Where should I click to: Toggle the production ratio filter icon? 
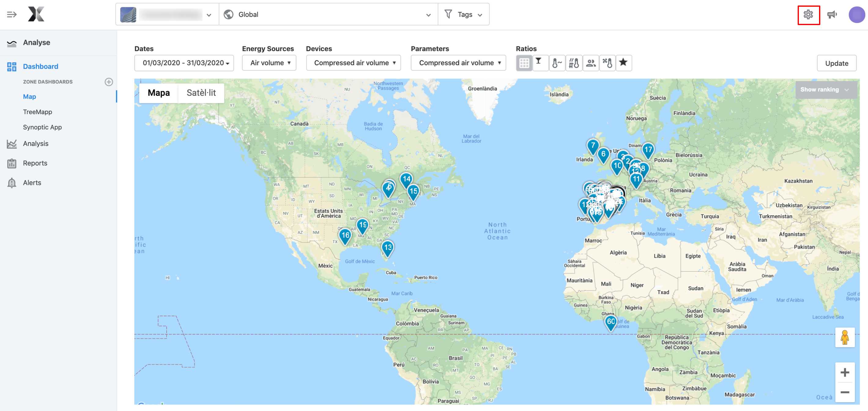point(540,63)
